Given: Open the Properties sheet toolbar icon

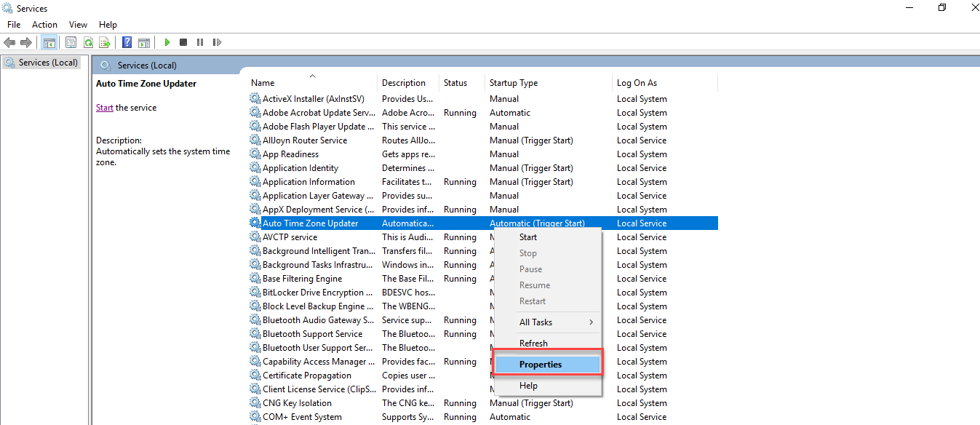Looking at the screenshot, I should [71, 41].
